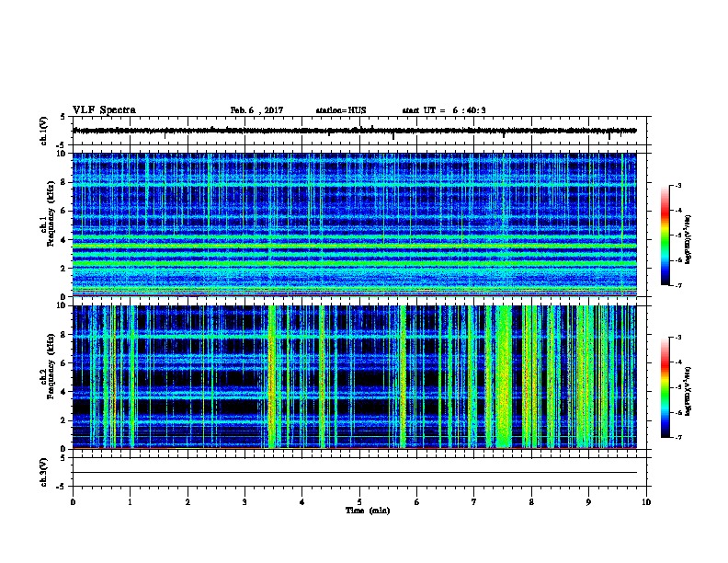Click the "10" tick on the time axis
728x563 pixels.
646,501
